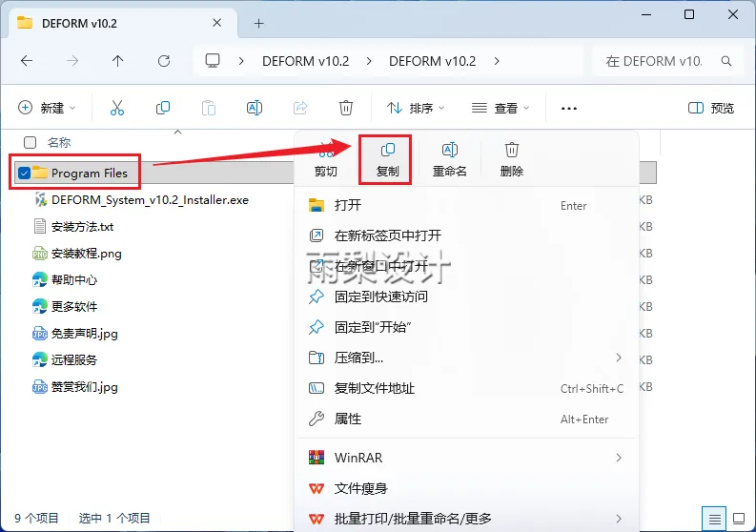The width and height of the screenshot is (756, 532).
Task: Click last DEFORM v10.2 breadcrumb segment
Action: 433,61
